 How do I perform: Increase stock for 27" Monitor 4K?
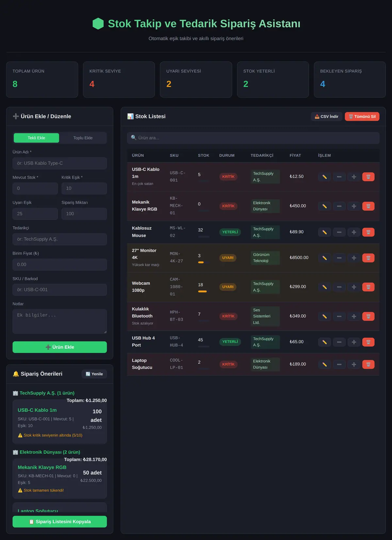(354, 258)
